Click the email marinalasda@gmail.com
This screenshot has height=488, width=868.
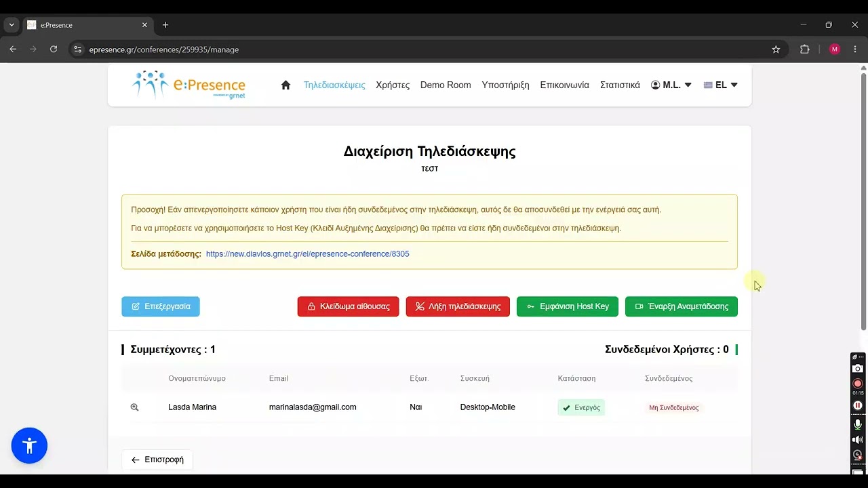pos(313,407)
